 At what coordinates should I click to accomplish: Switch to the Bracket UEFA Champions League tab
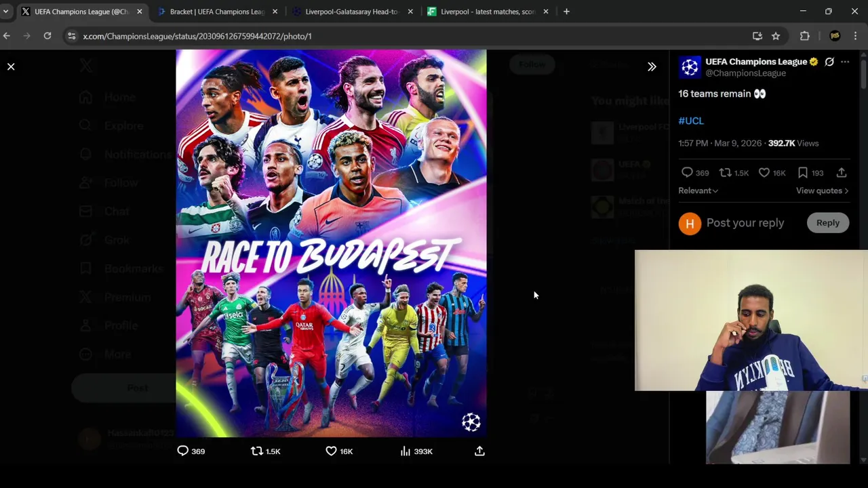point(217,12)
